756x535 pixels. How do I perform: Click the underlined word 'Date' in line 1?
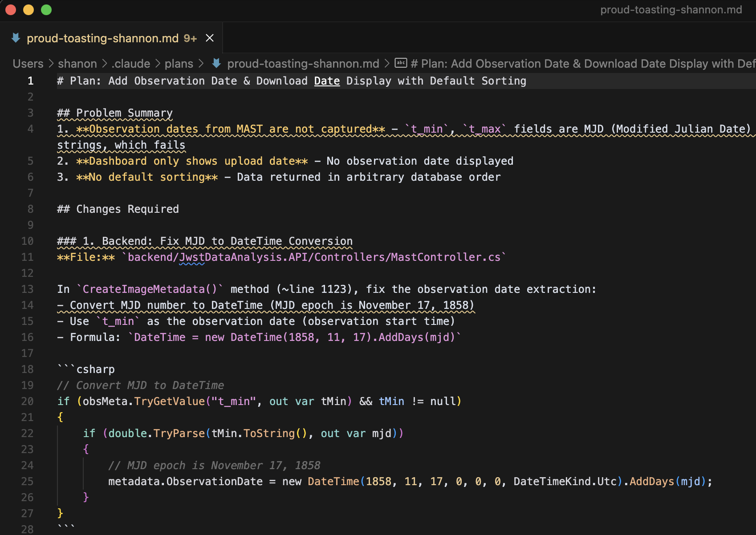coord(327,81)
